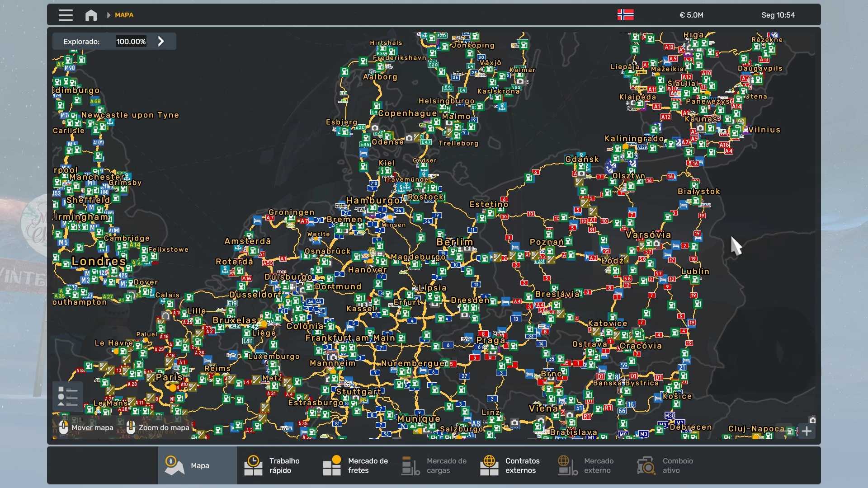Expand the Explorado percentage arrow

[161, 42]
